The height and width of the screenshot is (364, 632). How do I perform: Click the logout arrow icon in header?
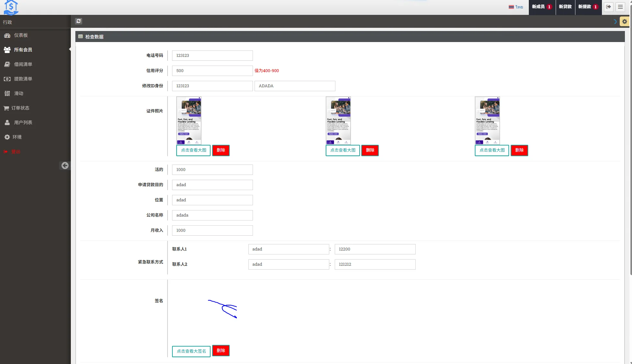[x=608, y=7]
